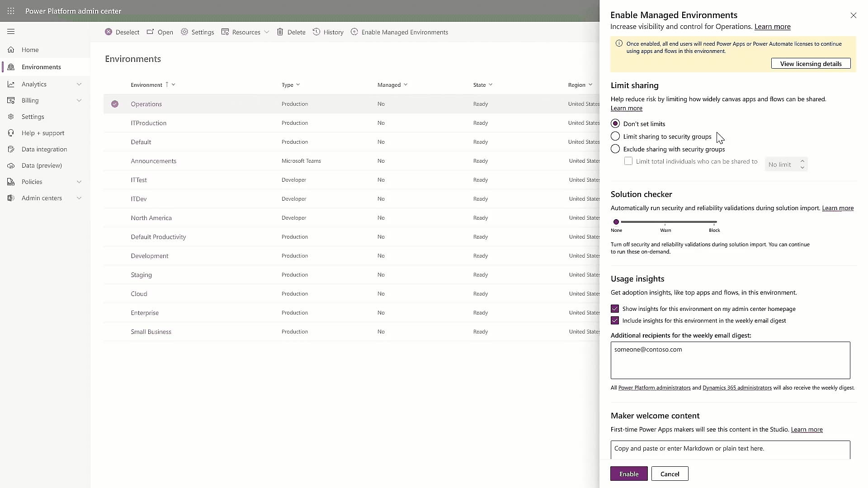Screen dimensions: 868x488
Task: Click the Policies sidebar icon
Action: click(x=11, y=181)
